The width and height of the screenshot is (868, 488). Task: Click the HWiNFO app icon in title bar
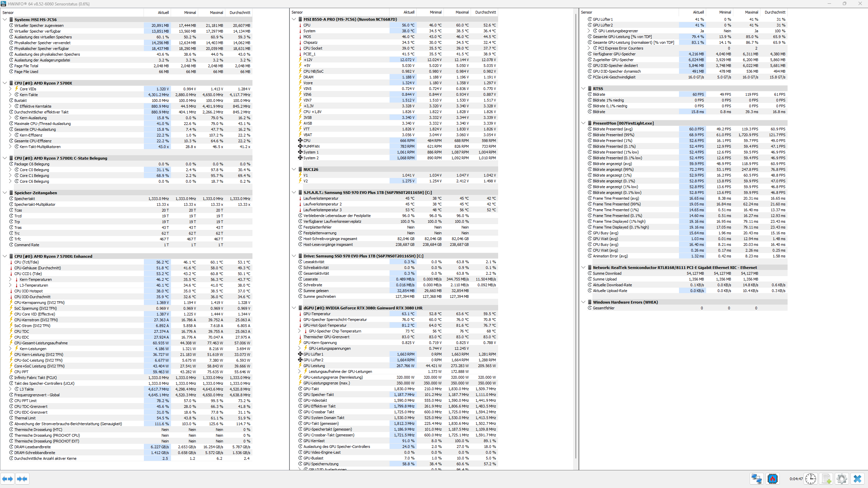[x=3, y=4]
